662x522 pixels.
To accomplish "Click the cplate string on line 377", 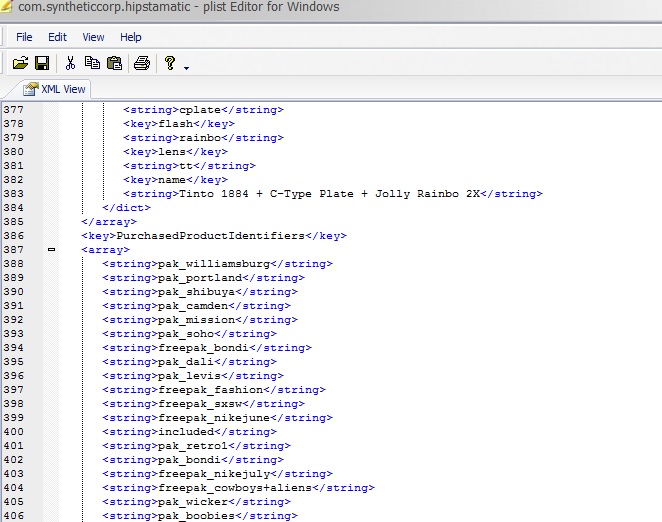I will click(x=203, y=110).
